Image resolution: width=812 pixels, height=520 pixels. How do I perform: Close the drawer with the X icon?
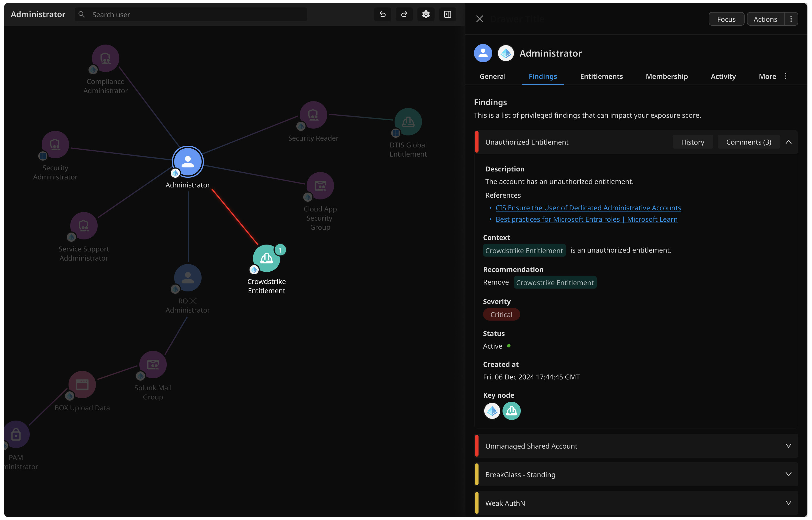[x=479, y=19]
